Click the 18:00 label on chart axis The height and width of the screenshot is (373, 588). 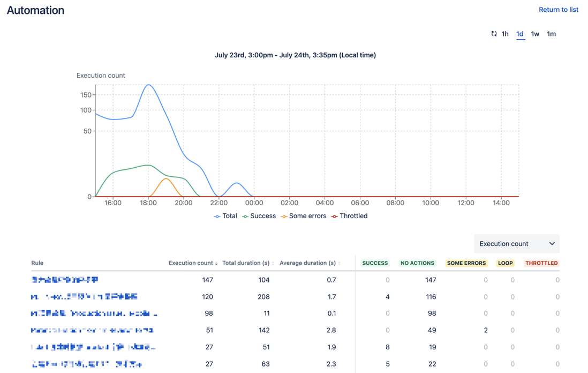click(x=148, y=203)
